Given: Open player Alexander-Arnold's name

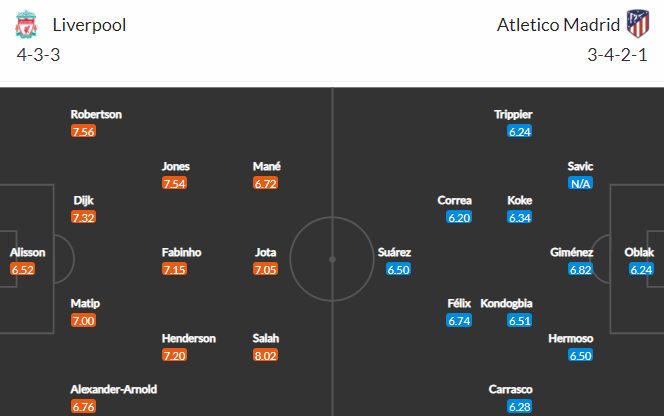Looking at the screenshot, I should 113,389.
